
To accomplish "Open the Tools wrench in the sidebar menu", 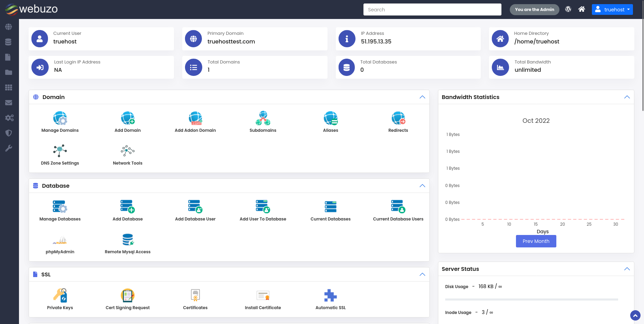I will point(9,148).
